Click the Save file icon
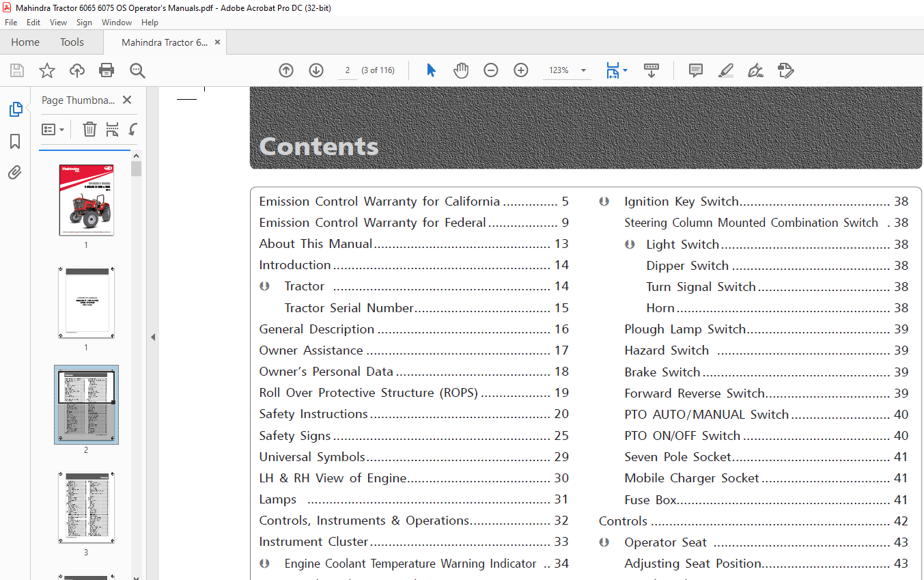 click(17, 70)
